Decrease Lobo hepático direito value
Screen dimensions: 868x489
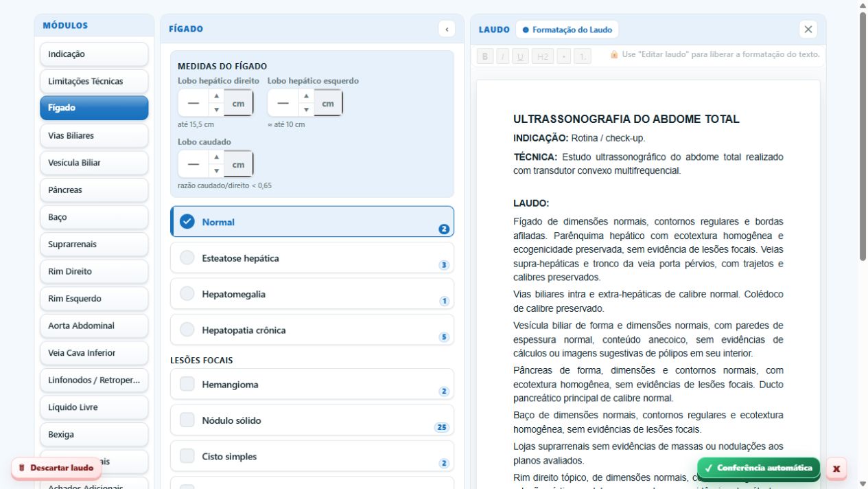click(x=216, y=109)
